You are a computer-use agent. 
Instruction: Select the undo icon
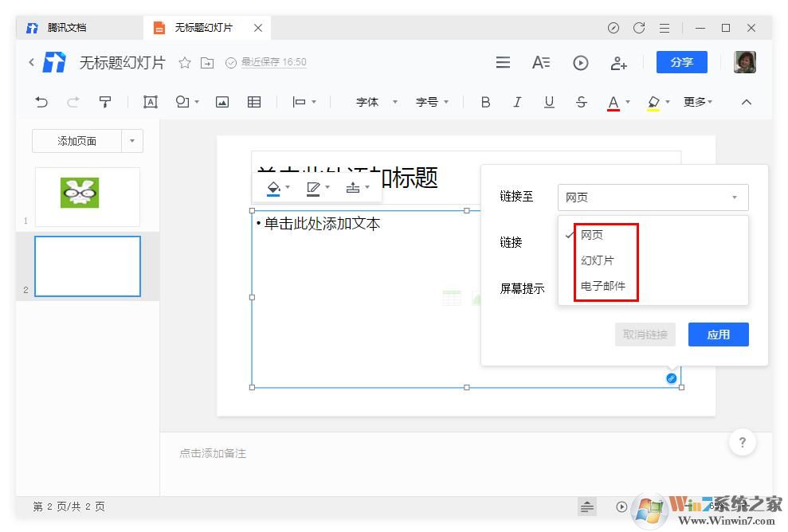click(x=40, y=102)
